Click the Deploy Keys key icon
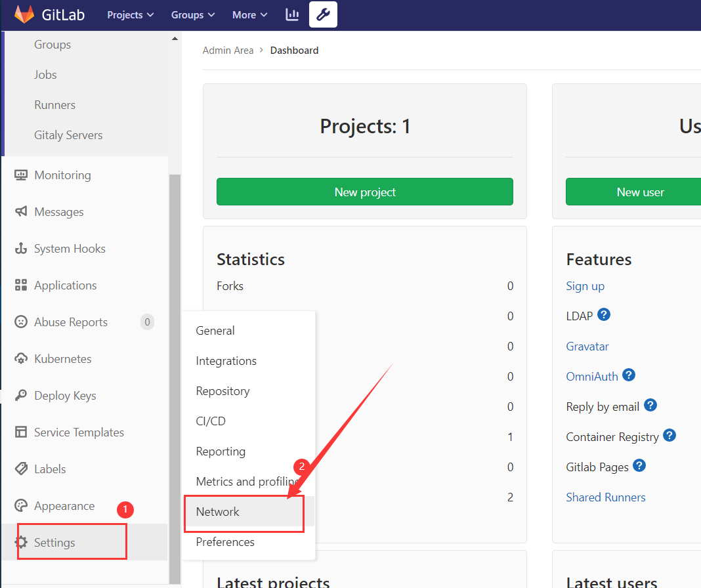This screenshot has width=701, height=588. 21,395
